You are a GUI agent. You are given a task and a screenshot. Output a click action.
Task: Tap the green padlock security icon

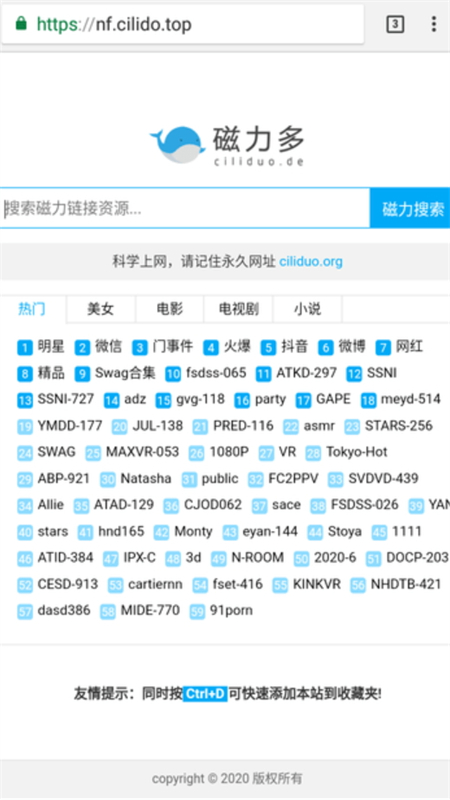(21, 23)
